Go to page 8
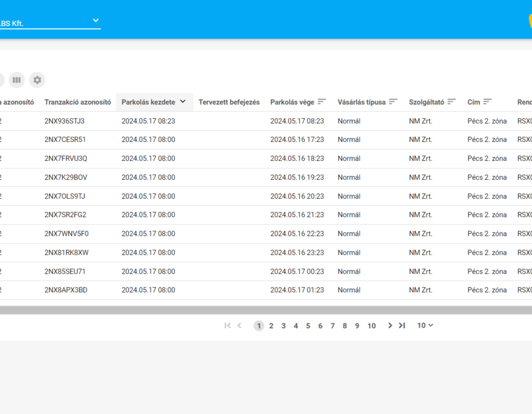This screenshot has height=414, width=532. tap(345, 326)
